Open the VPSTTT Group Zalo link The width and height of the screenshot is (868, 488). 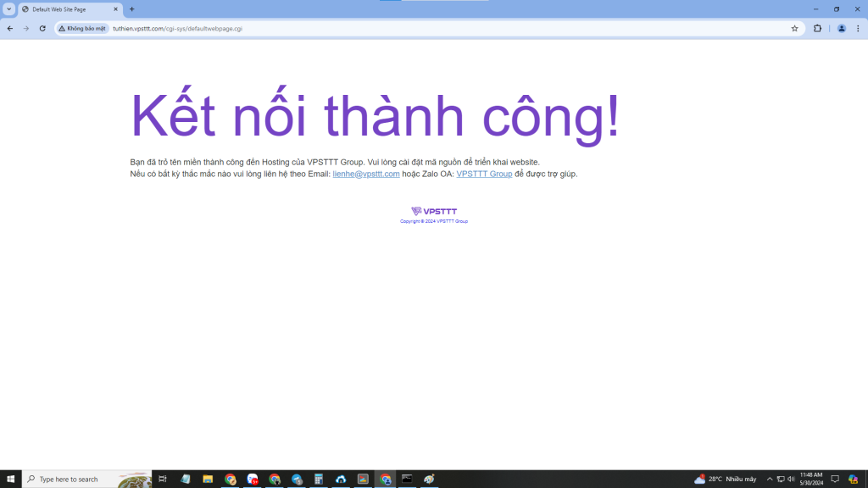tap(484, 174)
